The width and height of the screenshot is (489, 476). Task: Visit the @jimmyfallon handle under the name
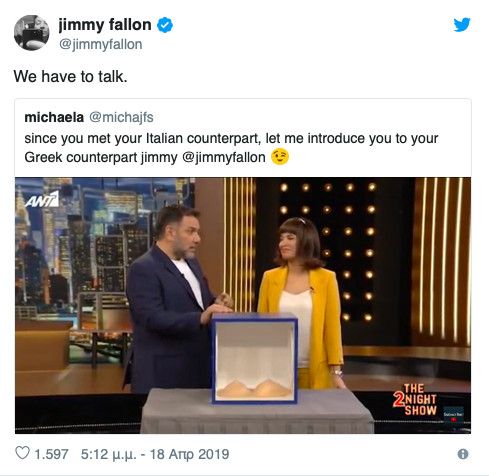(x=100, y=44)
